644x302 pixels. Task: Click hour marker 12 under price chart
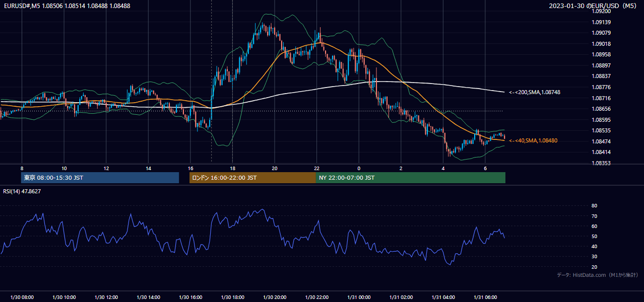click(x=106, y=168)
